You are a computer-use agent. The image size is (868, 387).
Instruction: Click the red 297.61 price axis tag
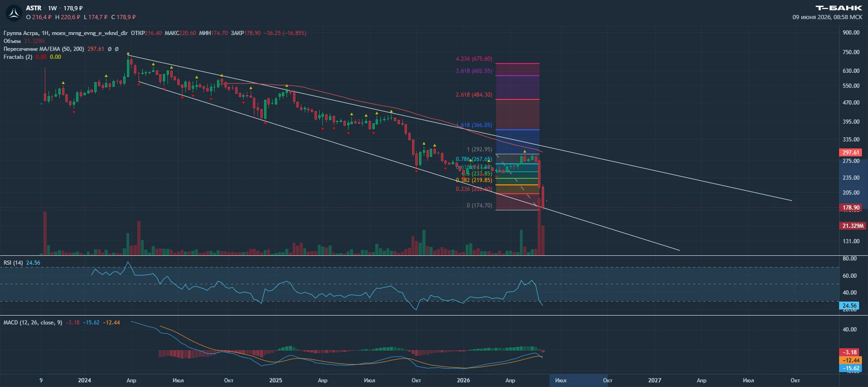851,153
